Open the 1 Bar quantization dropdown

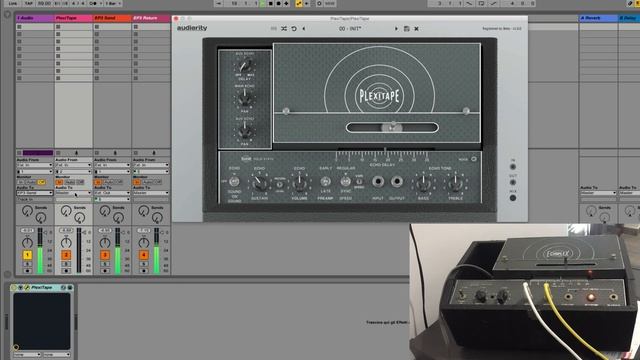tap(113, 3)
